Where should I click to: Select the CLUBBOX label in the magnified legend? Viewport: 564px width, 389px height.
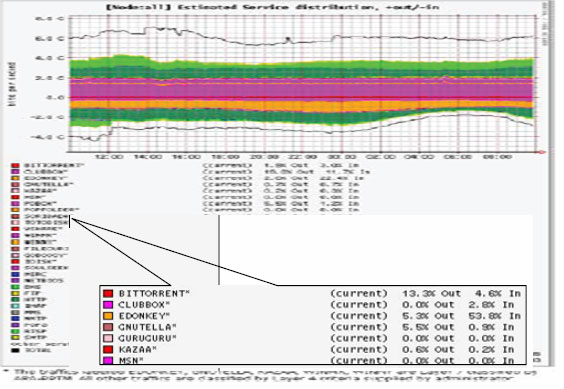pyautogui.click(x=144, y=305)
